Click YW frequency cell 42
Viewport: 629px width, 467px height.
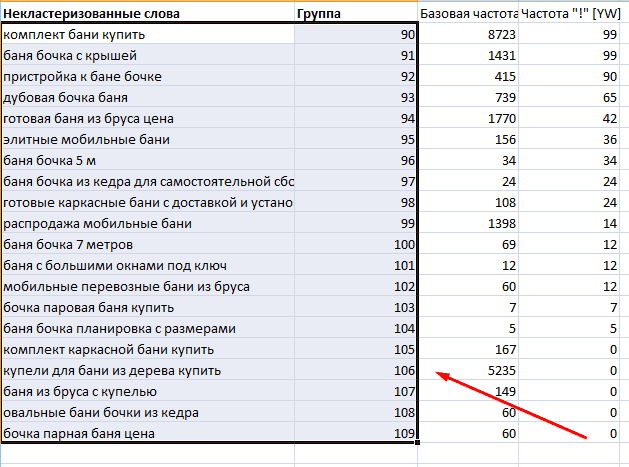tap(570, 118)
